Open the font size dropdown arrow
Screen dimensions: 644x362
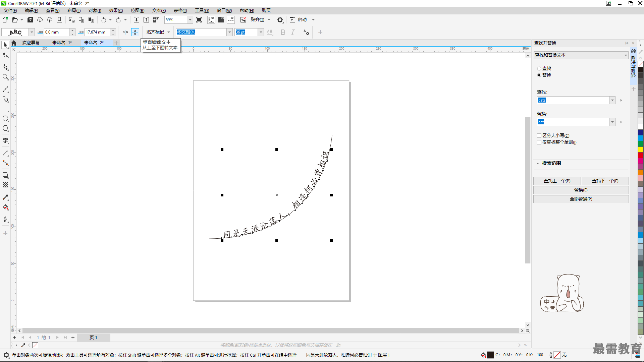click(261, 32)
